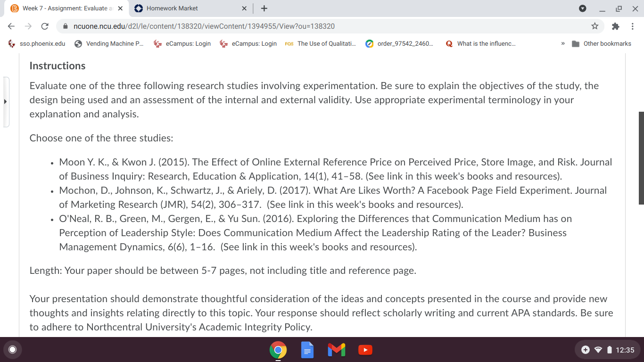Open the Chrome OS launcher circle
The width and height of the screenshot is (644, 362).
(13, 350)
